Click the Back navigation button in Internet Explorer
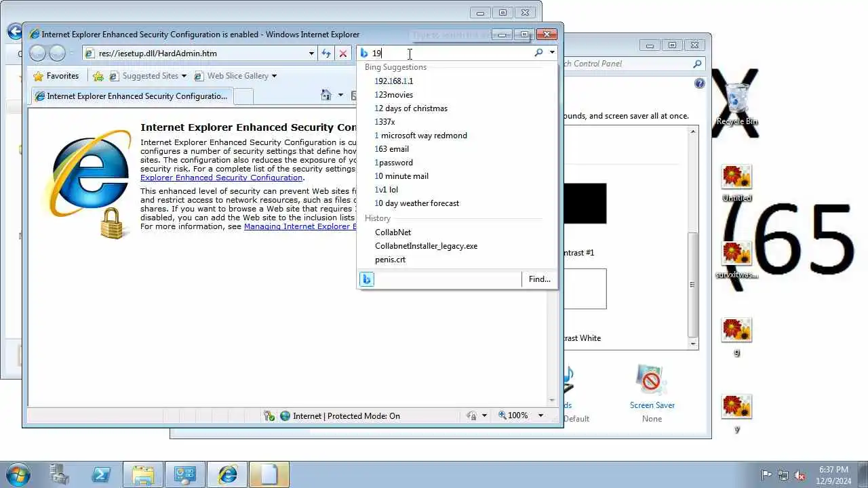The height and width of the screenshot is (488, 868). pos(38,53)
